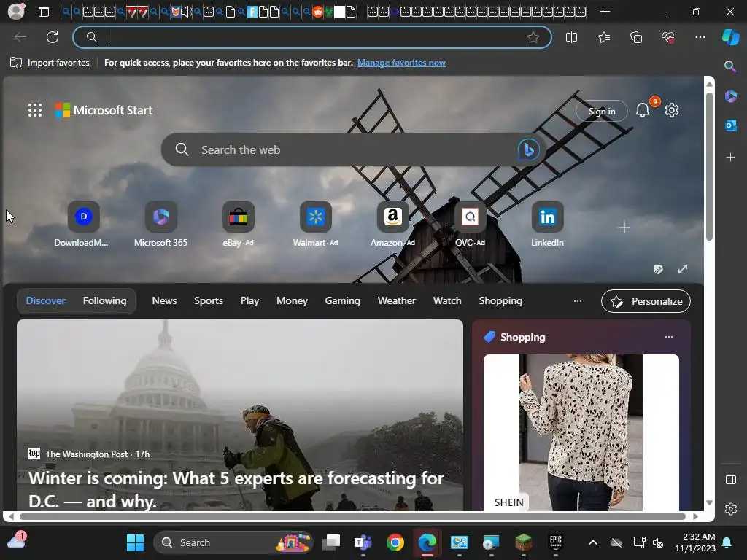Open Microsoft 365 sidebar app icon
The width and height of the screenshot is (747, 560).
coord(730,96)
